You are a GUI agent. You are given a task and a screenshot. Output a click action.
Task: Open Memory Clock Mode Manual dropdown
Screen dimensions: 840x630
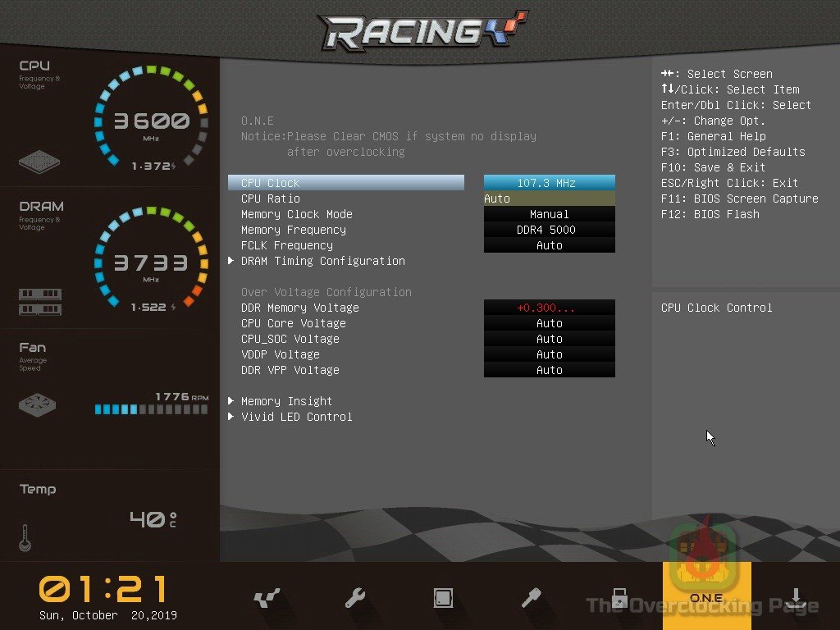tap(549, 214)
